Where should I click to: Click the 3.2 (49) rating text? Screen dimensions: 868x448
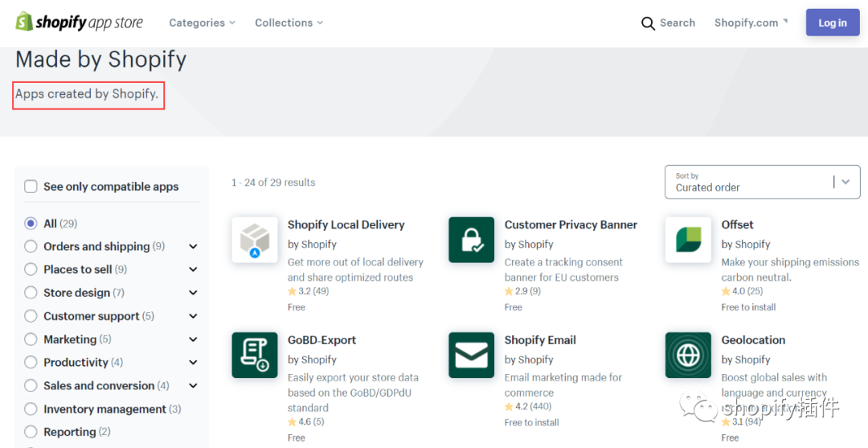[x=313, y=291]
